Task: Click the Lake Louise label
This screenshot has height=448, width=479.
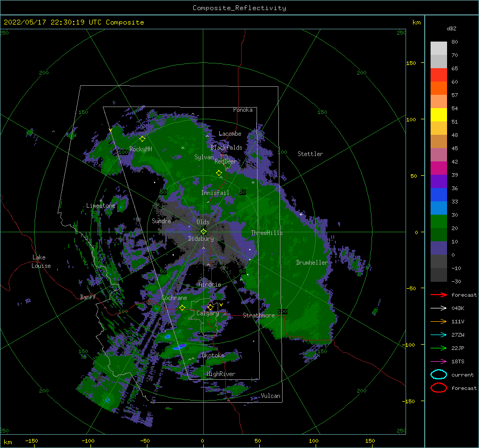Action: tap(41, 262)
